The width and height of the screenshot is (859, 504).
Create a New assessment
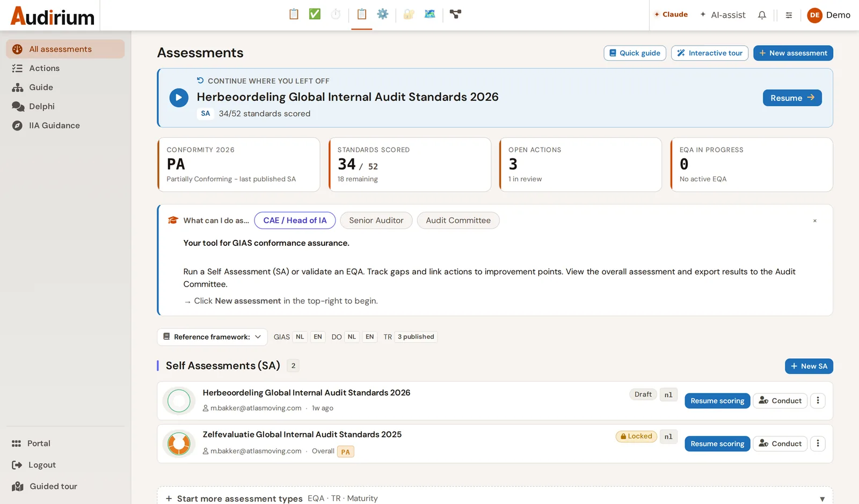pos(793,53)
